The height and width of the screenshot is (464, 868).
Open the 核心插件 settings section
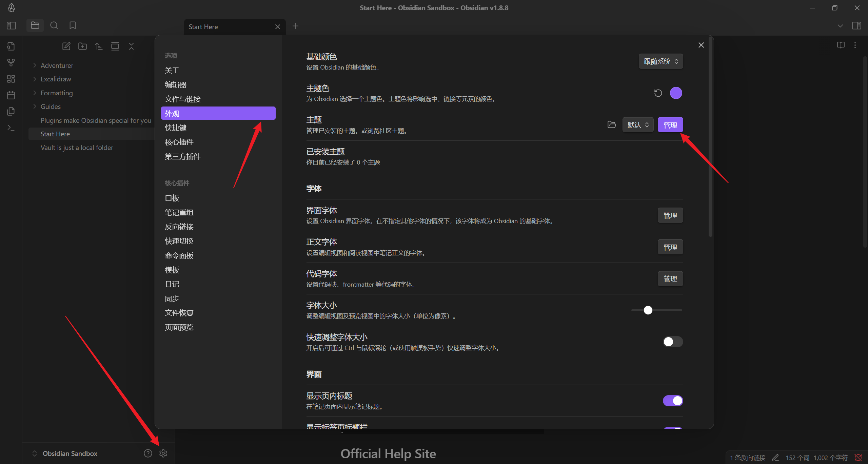tap(218, 142)
